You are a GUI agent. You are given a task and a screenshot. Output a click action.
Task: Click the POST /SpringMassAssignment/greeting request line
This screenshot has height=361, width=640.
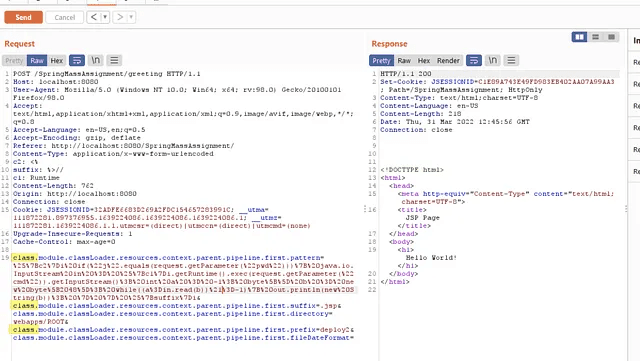coord(107,74)
